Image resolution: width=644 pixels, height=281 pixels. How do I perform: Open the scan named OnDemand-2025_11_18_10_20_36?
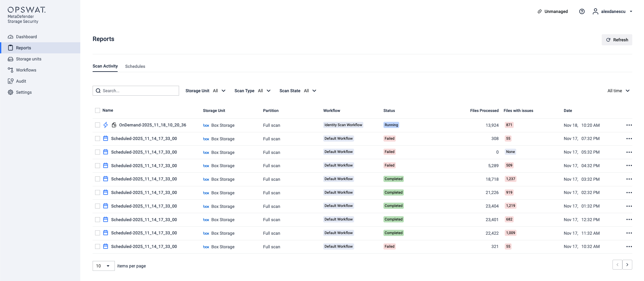coord(153,125)
